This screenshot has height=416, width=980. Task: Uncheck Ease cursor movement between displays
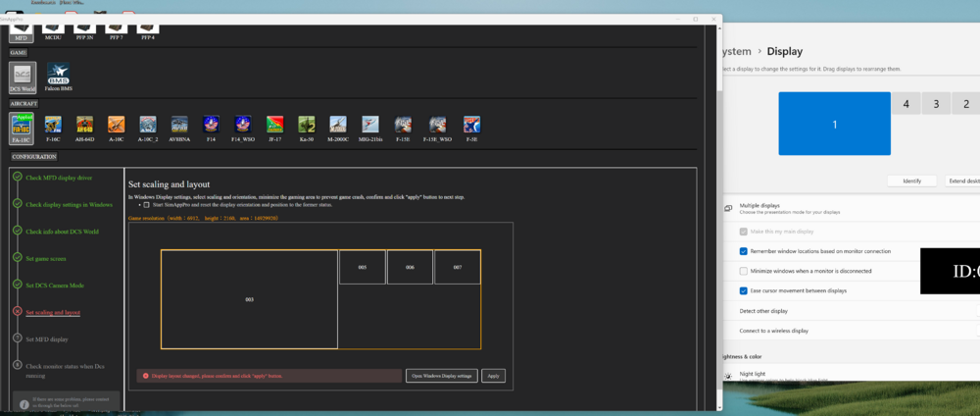click(x=743, y=290)
